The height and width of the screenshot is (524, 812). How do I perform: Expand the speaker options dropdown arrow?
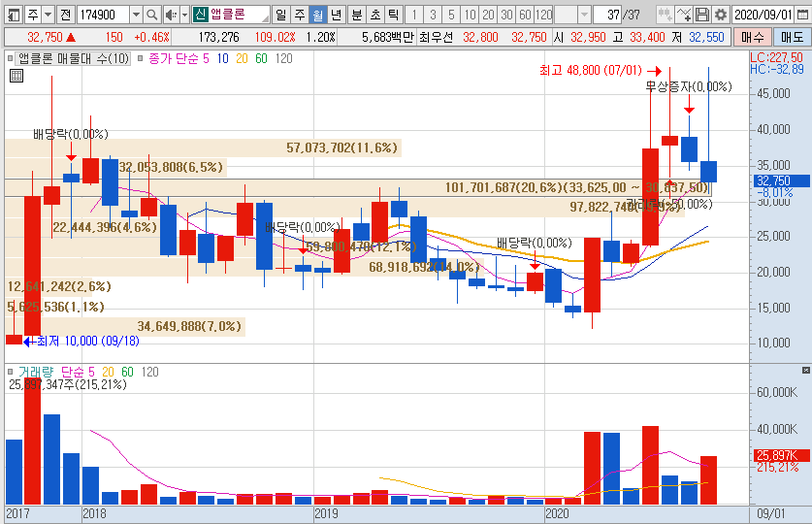184,15
